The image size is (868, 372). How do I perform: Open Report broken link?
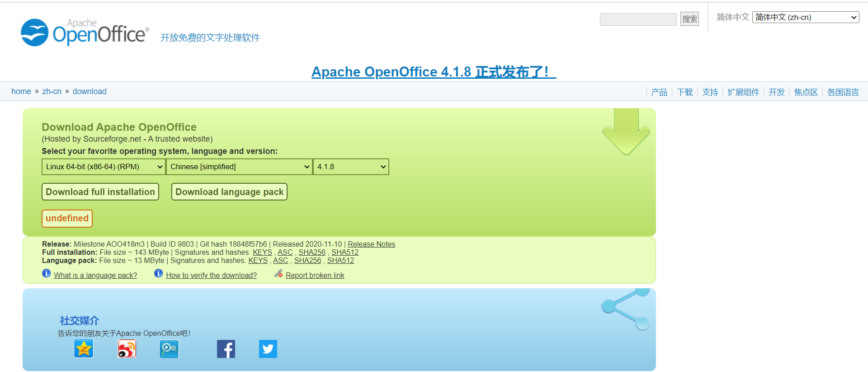pyautogui.click(x=315, y=276)
